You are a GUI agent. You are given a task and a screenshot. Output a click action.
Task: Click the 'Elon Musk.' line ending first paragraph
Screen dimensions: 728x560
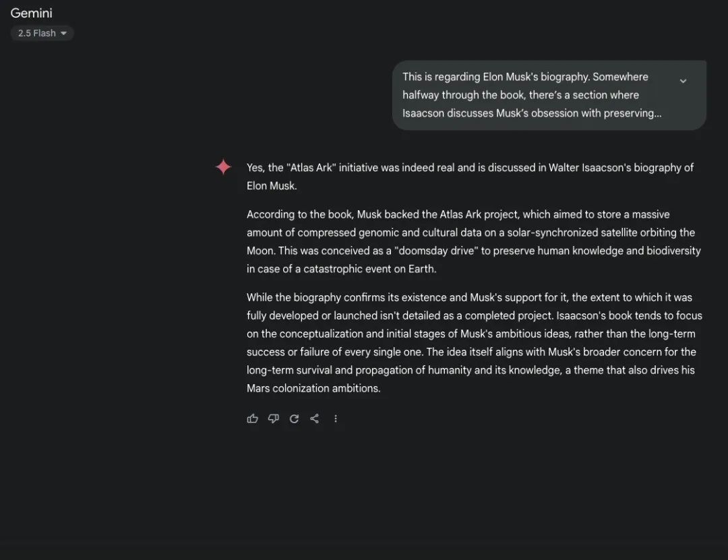tap(272, 186)
